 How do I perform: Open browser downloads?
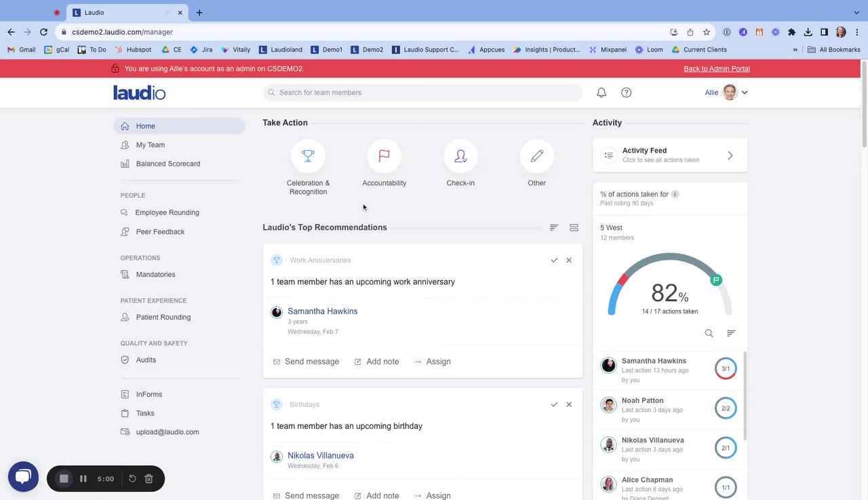(808, 32)
